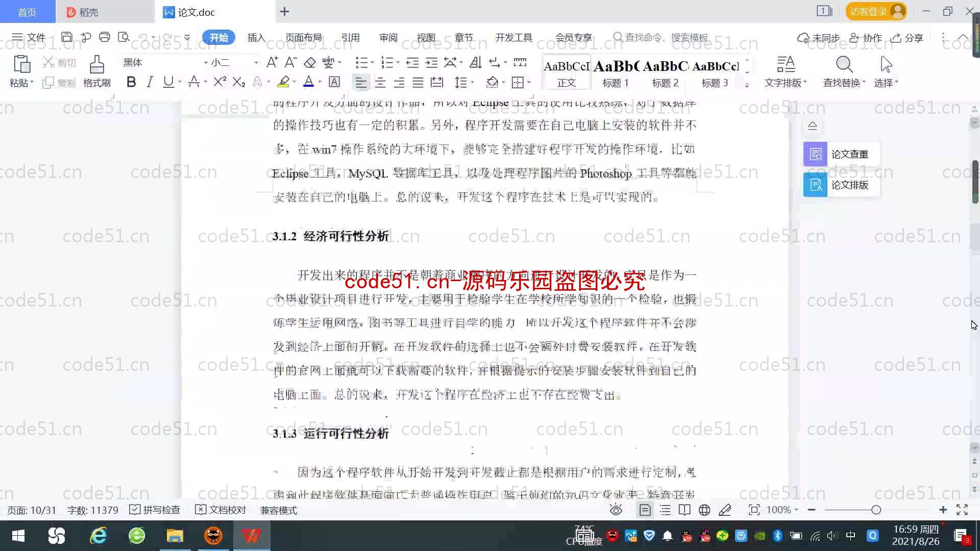
Task: Switch to web layout view icon
Action: coord(704,510)
